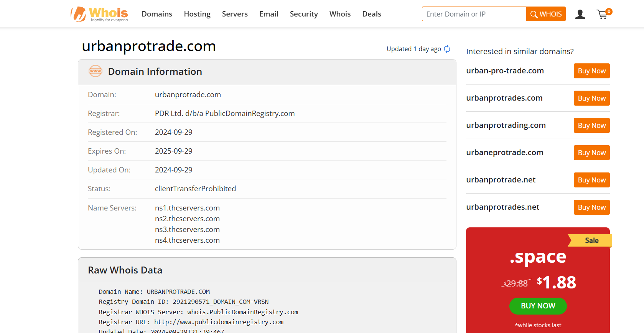Click the urbanprotrading.com suggestion text
Screen dimensions: 644x333
click(506, 125)
